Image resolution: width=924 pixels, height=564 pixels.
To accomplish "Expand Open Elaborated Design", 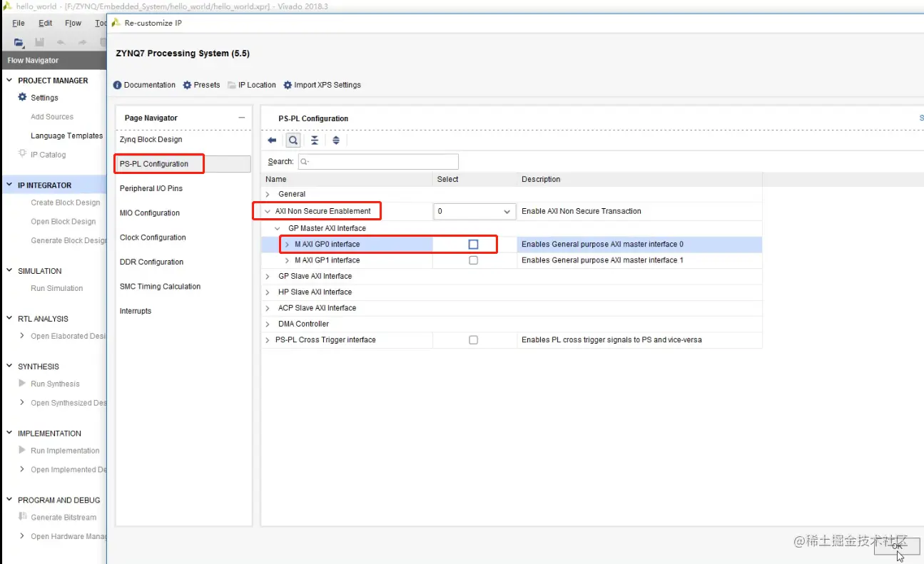I will coord(23,336).
